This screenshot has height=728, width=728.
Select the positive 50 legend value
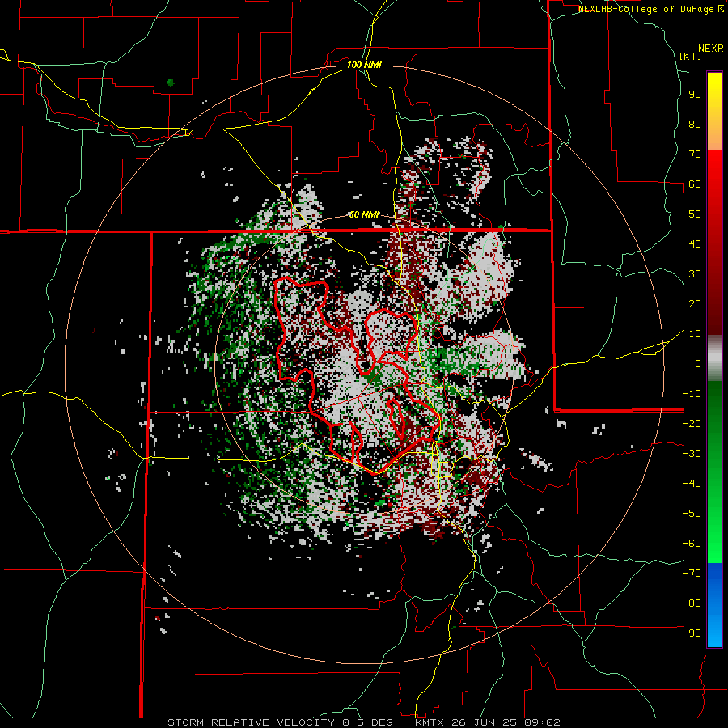tap(695, 214)
